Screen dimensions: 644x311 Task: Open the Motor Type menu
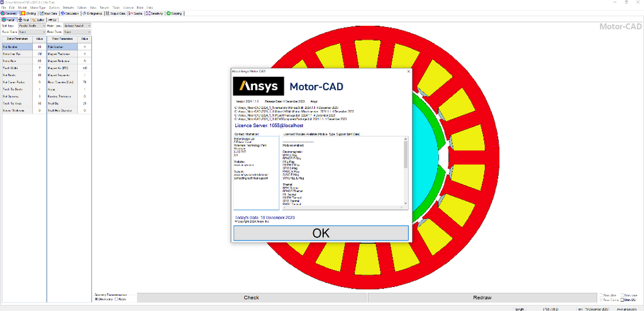pos(37,8)
